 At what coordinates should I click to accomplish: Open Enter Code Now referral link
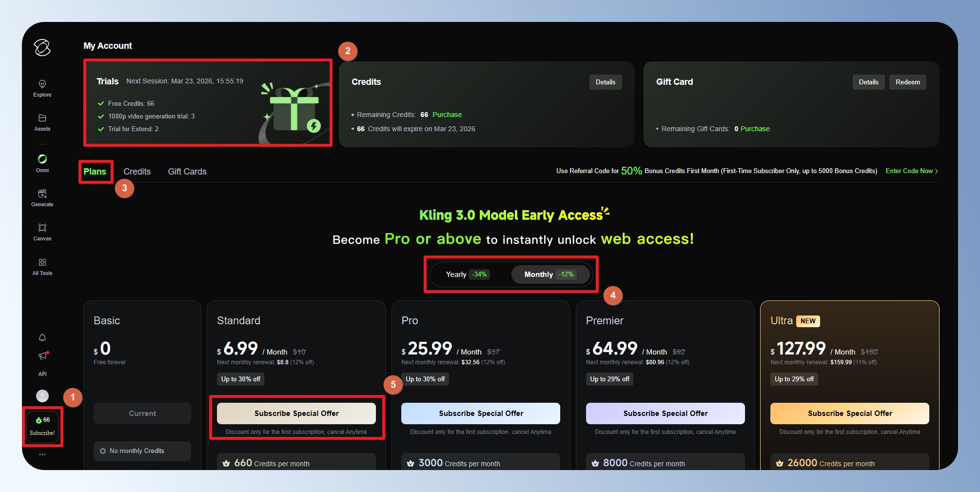[911, 171]
